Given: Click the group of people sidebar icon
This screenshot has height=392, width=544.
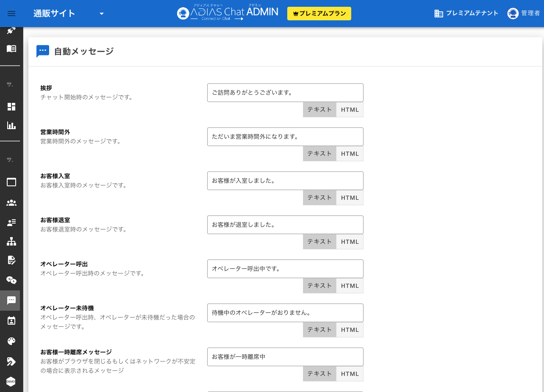Looking at the screenshot, I should point(11,203).
